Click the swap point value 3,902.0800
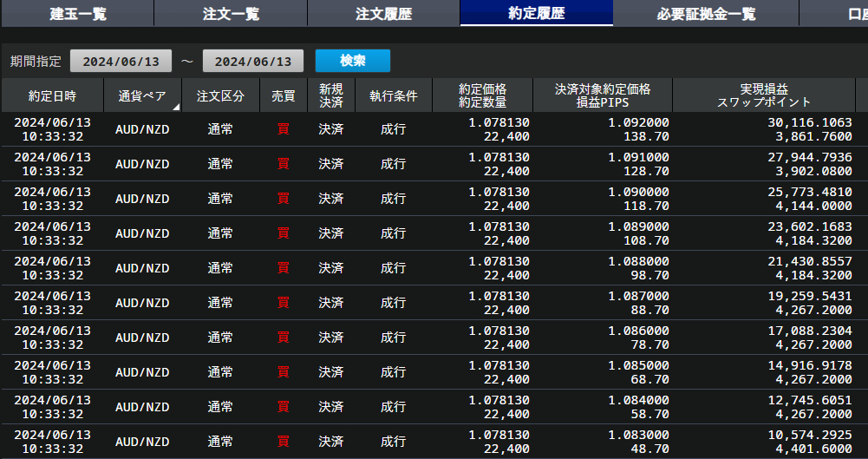The width and height of the screenshot is (868, 459). pyautogui.click(x=813, y=171)
